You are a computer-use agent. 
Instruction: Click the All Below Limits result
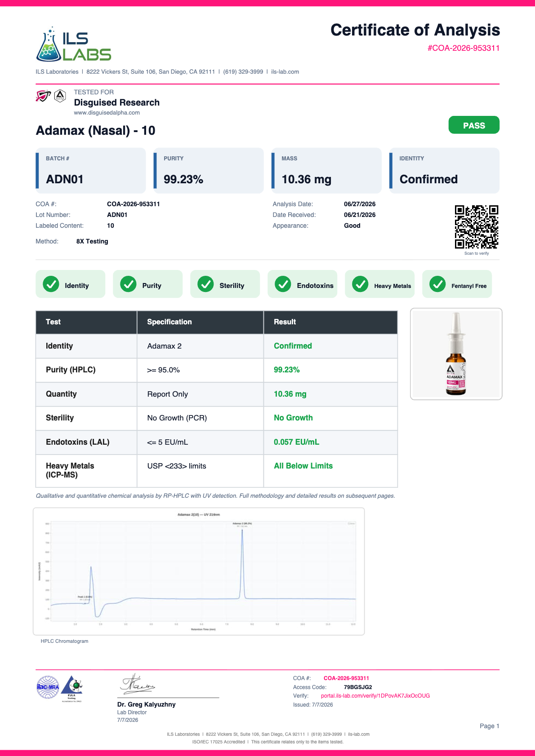click(x=303, y=466)
